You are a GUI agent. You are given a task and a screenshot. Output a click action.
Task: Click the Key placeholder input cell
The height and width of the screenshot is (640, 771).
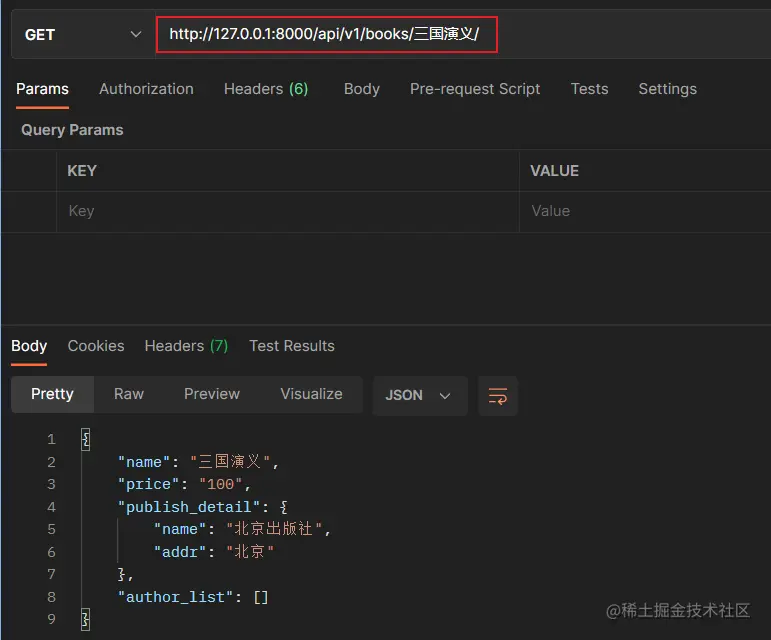(288, 211)
